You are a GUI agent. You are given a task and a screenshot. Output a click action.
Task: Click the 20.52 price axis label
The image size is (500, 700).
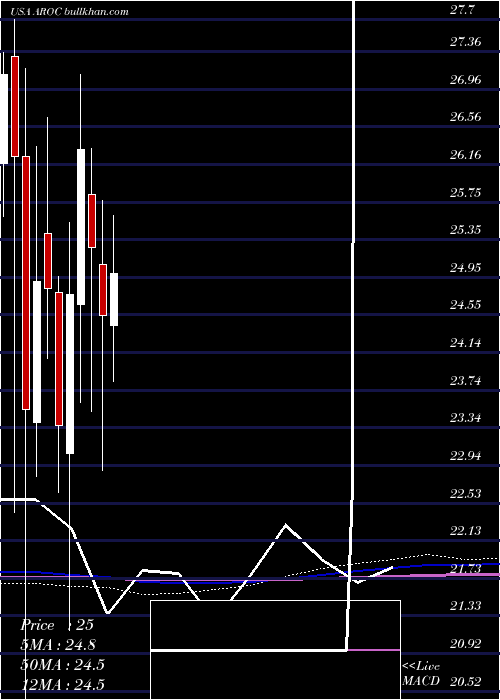pos(465,681)
